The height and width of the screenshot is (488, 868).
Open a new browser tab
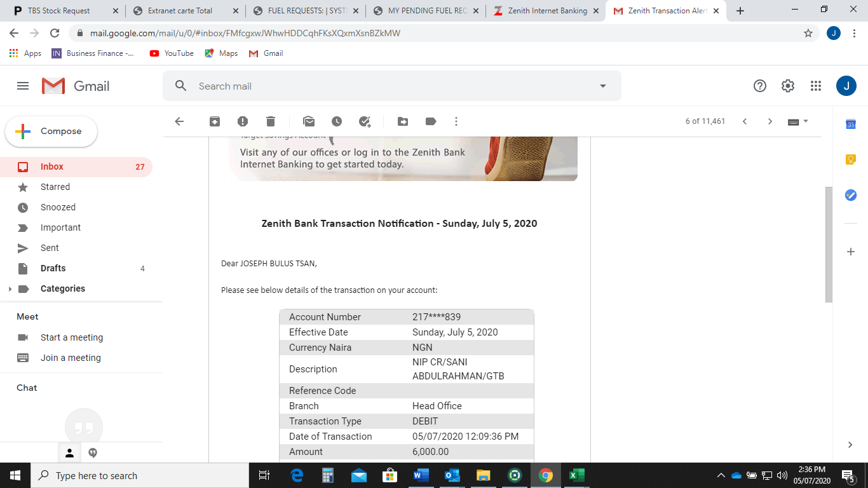740,11
